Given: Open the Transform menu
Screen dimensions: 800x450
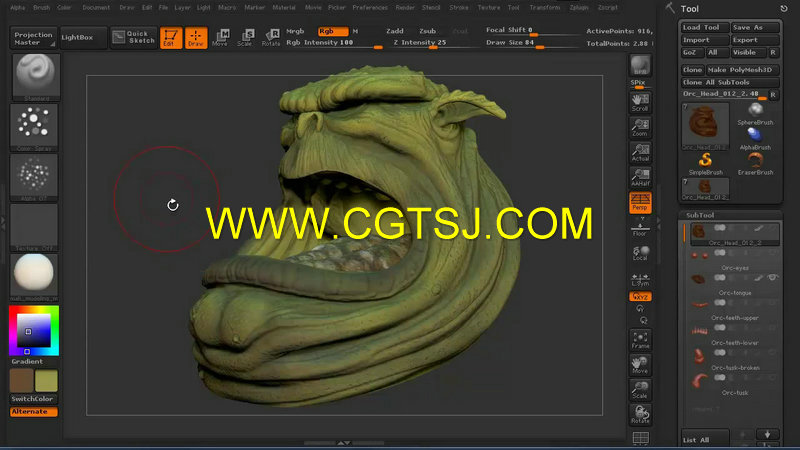Looking at the screenshot, I should point(544,8).
